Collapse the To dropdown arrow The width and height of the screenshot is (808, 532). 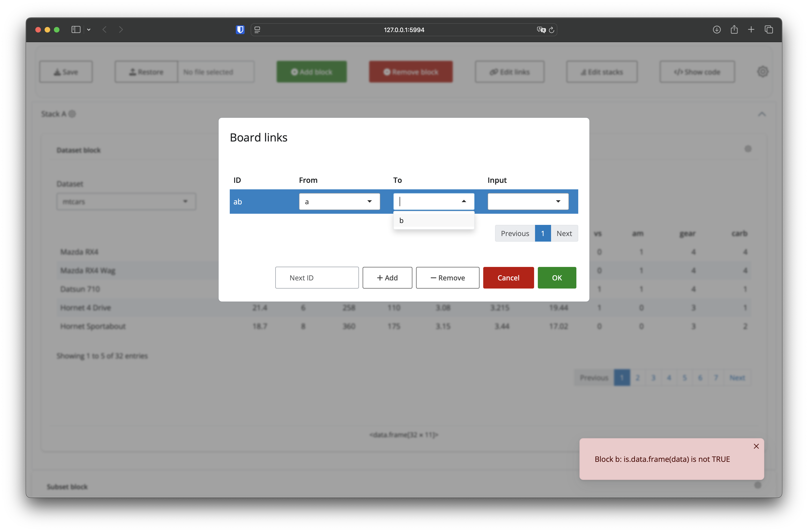pyautogui.click(x=464, y=202)
